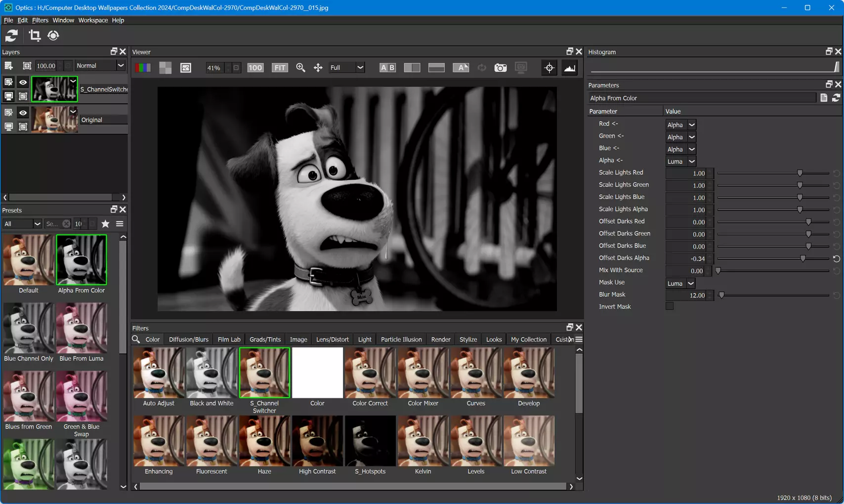Select the Pan move tool in Viewer
Image resolution: width=844 pixels, height=504 pixels.
pyautogui.click(x=318, y=68)
